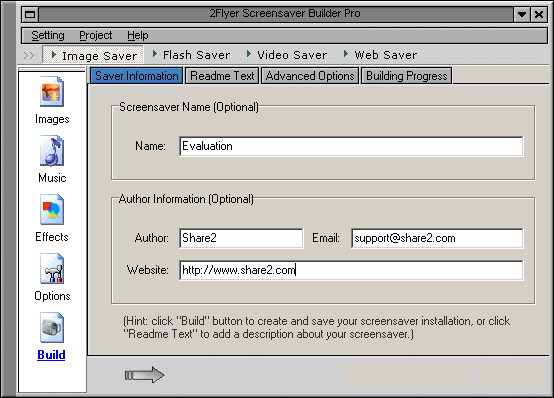Open the window system menu icon
Image resolution: width=554 pixels, height=398 pixels.
pyautogui.click(x=30, y=14)
